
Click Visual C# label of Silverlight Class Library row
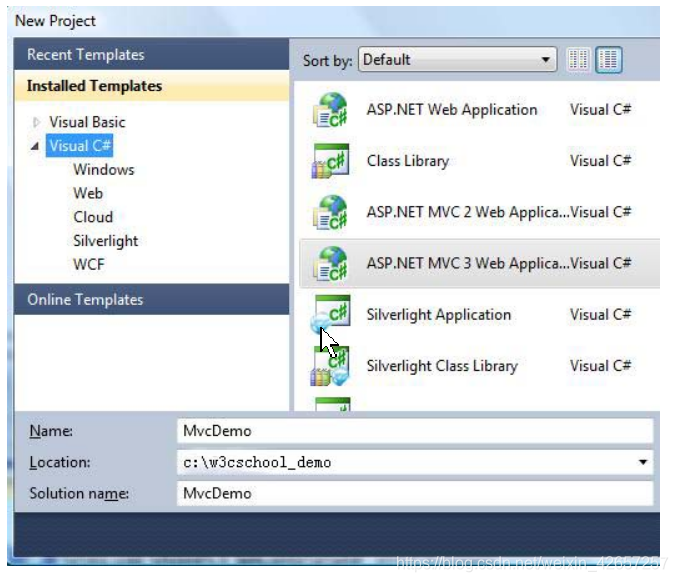point(600,366)
